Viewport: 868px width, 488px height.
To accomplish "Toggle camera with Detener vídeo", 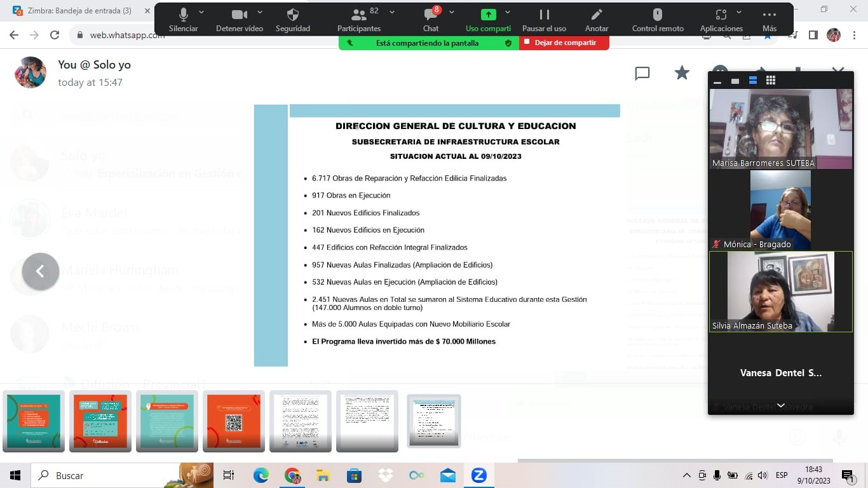I will [239, 15].
